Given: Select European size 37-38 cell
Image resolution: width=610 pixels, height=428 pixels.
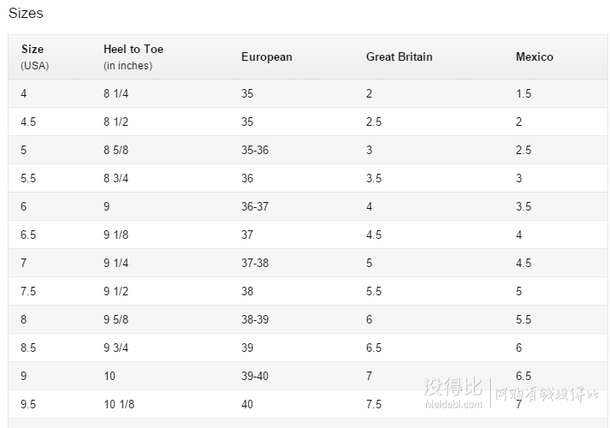Looking at the screenshot, I should tap(255, 263).
